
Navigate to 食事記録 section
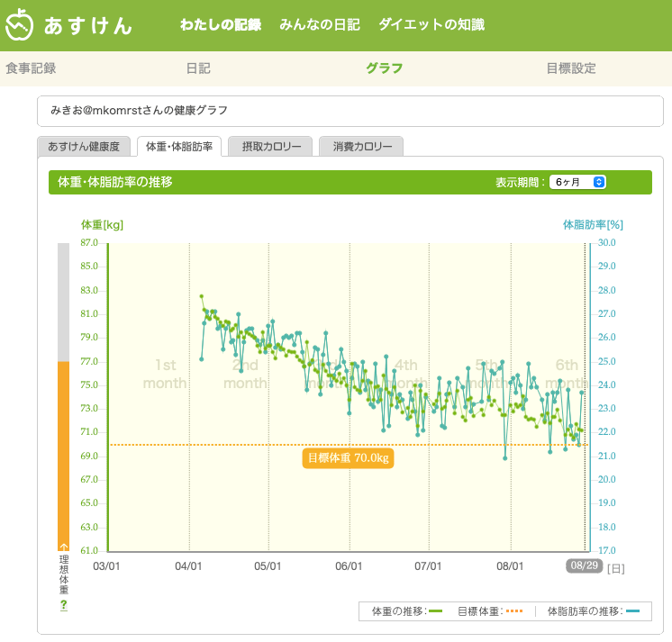point(31,68)
